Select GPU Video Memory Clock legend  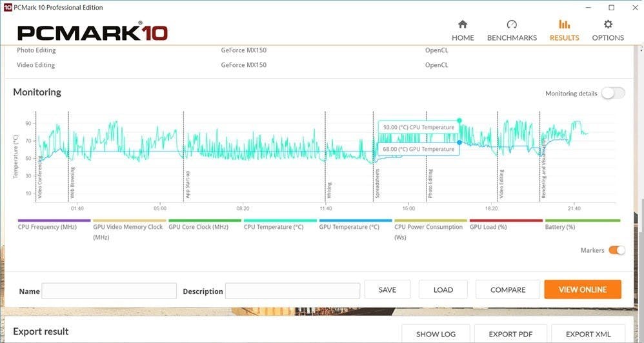128,227
